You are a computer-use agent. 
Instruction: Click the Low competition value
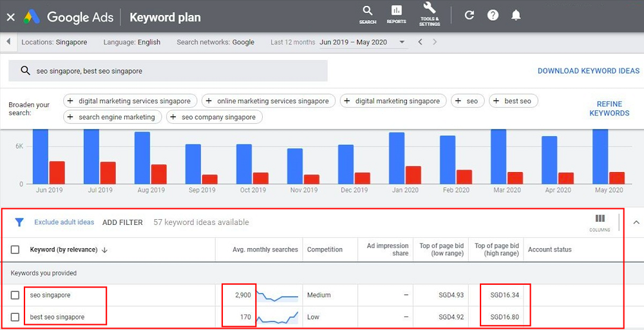pyautogui.click(x=313, y=317)
